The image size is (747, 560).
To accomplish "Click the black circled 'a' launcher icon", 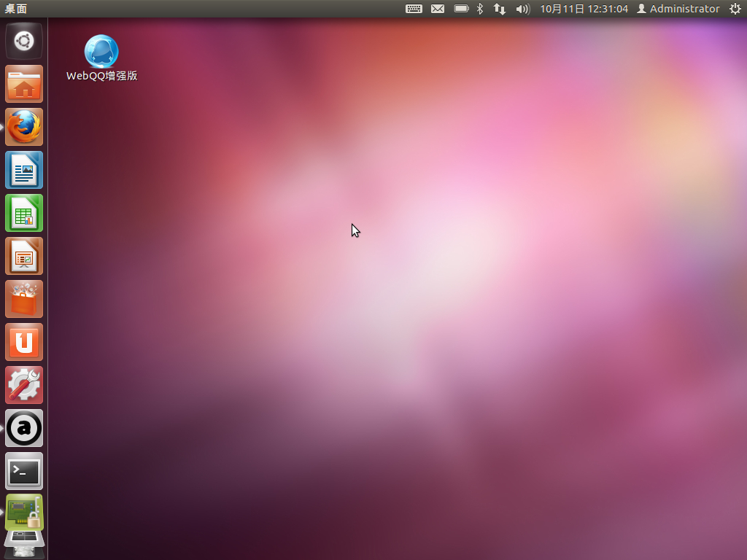I will pos(24,428).
